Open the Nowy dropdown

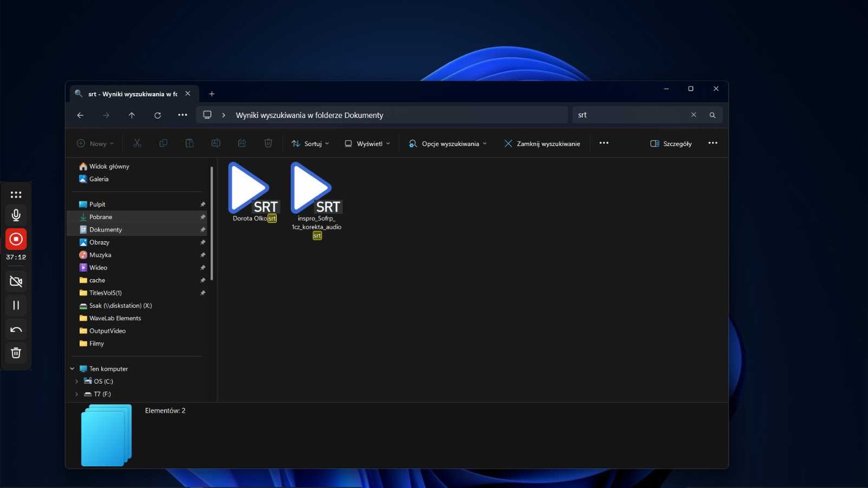click(x=95, y=144)
